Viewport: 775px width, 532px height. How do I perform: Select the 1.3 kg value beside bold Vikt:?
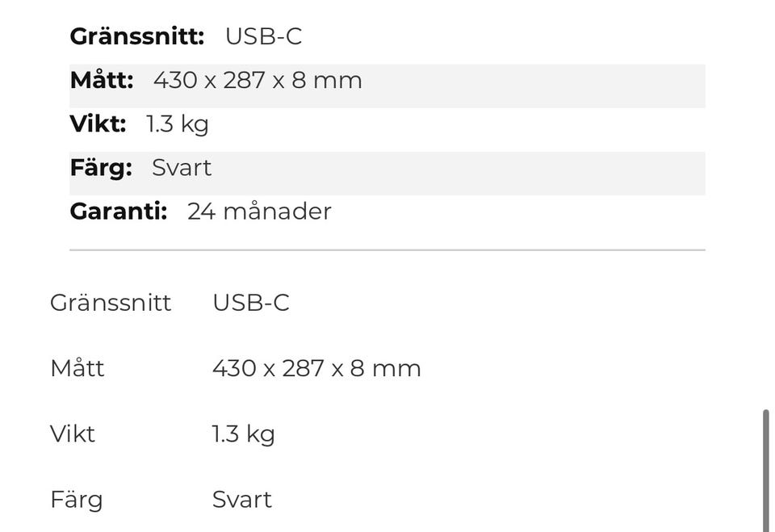(x=178, y=124)
